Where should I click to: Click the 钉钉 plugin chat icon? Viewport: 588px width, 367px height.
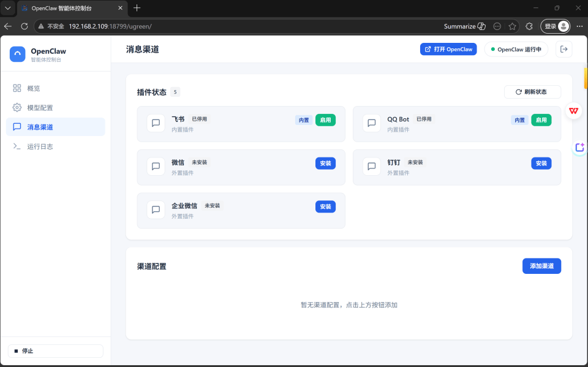[x=372, y=166]
